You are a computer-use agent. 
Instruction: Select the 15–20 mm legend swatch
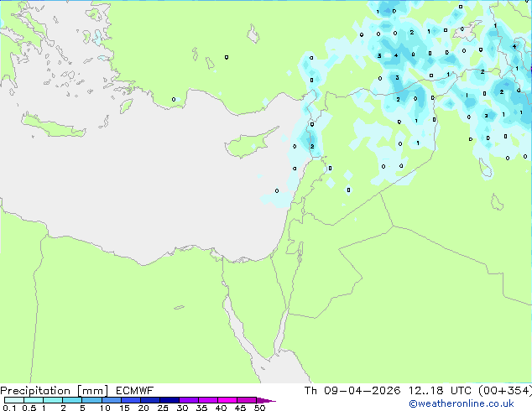point(131,400)
